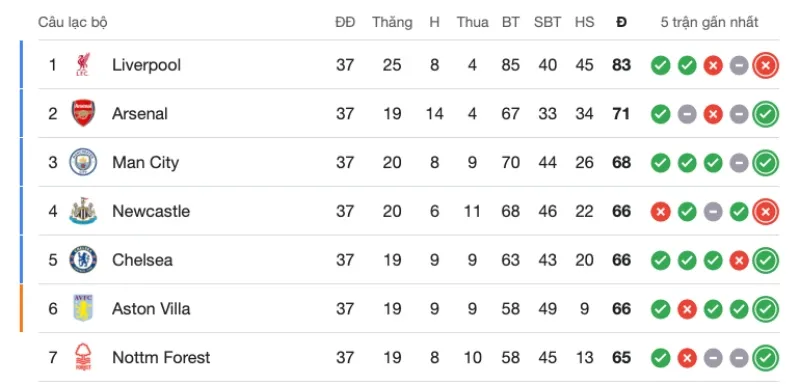Click Nottm Forest's highlighted latest win icon
Image resolution: width=800 pixels, height=385 pixels.
(765, 358)
